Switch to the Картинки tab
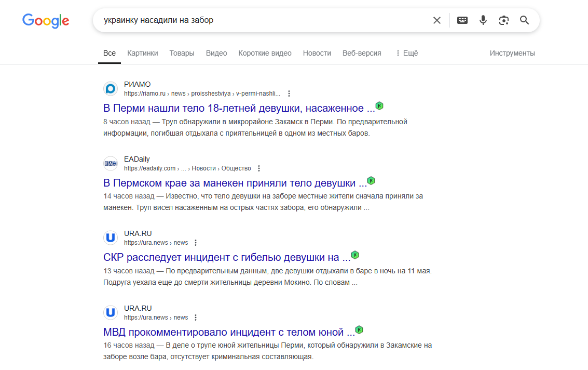588x370 pixels. click(x=143, y=54)
